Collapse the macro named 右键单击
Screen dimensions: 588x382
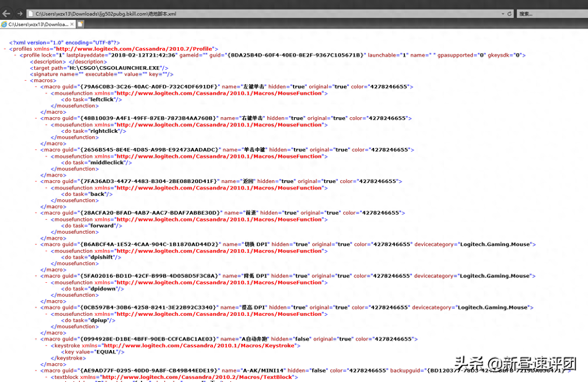(36, 118)
